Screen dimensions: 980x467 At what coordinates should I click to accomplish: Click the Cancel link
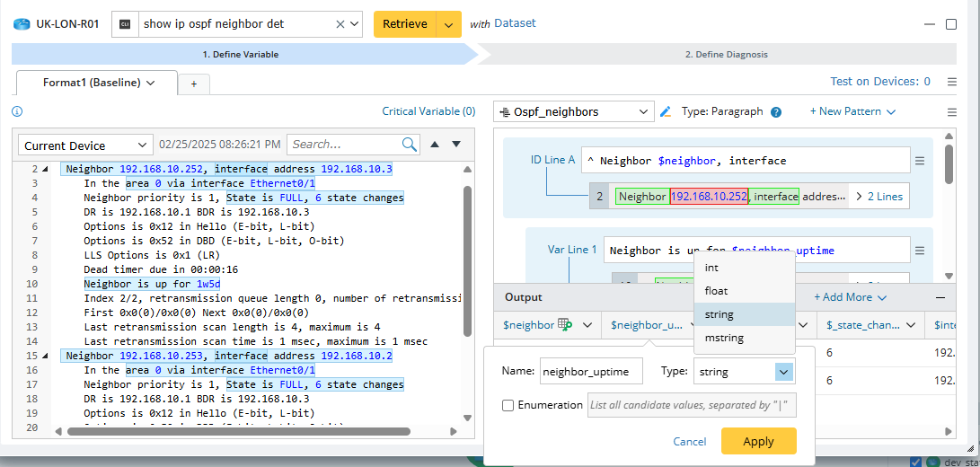689,441
